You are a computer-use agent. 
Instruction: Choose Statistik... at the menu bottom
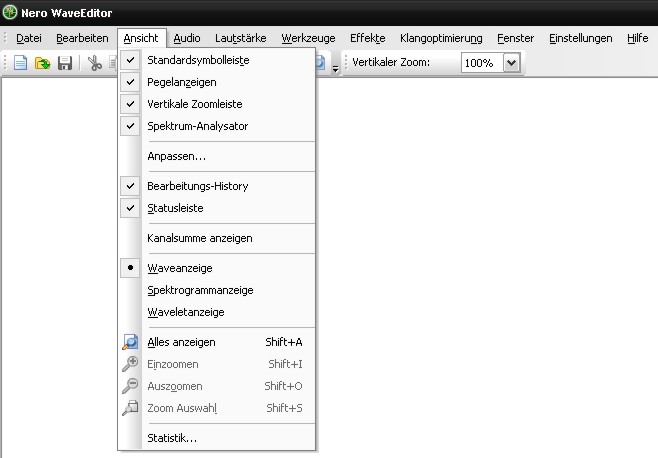click(x=217, y=438)
